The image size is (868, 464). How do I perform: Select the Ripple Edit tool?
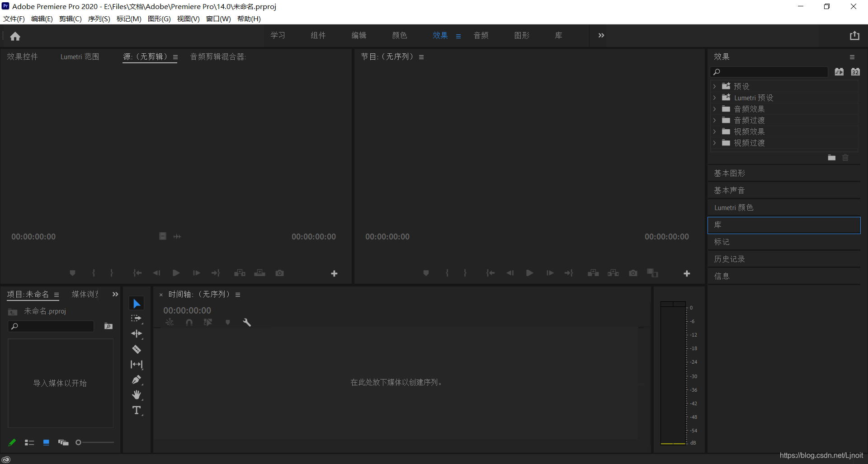tap(137, 334)
